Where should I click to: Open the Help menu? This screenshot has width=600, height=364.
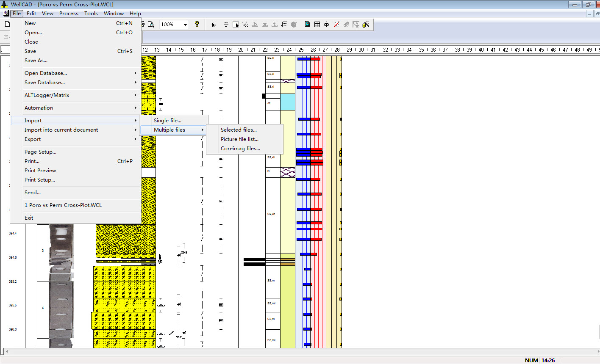pyautogui.click(x=135, y=13)
